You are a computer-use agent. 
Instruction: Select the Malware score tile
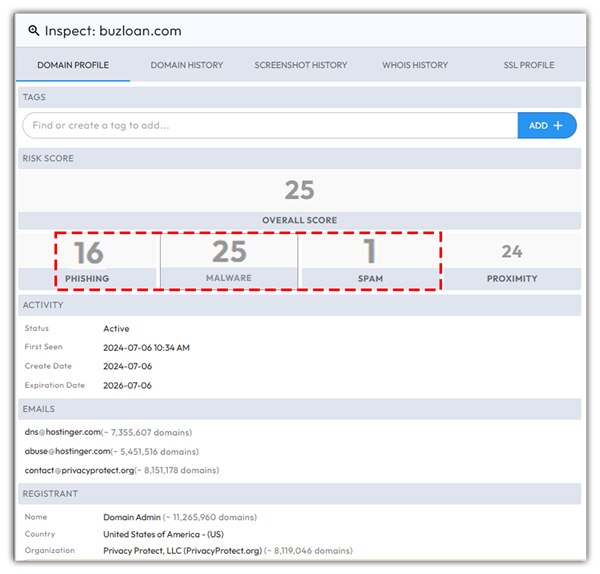click(229, 253)
